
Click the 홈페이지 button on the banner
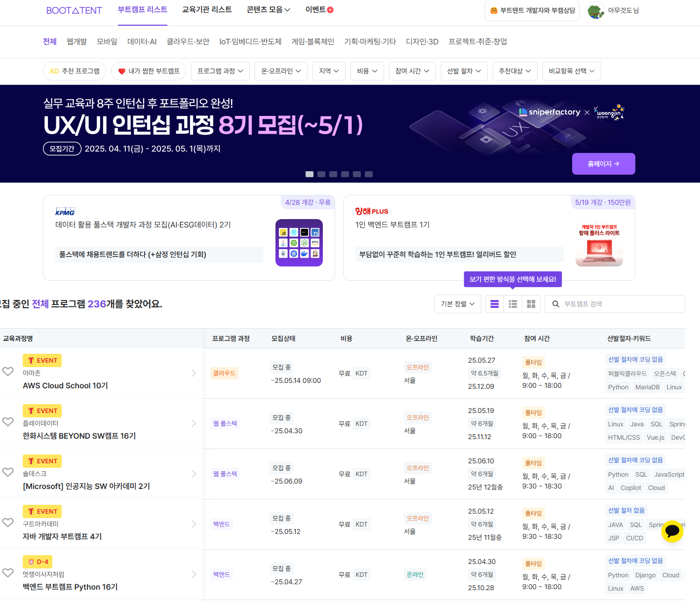pyautogui.click(x=603, y=163)
